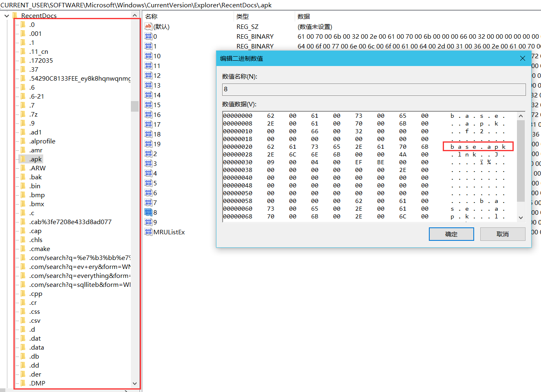
Task: Click binary icon of value 0
Action: coord(148,36)
